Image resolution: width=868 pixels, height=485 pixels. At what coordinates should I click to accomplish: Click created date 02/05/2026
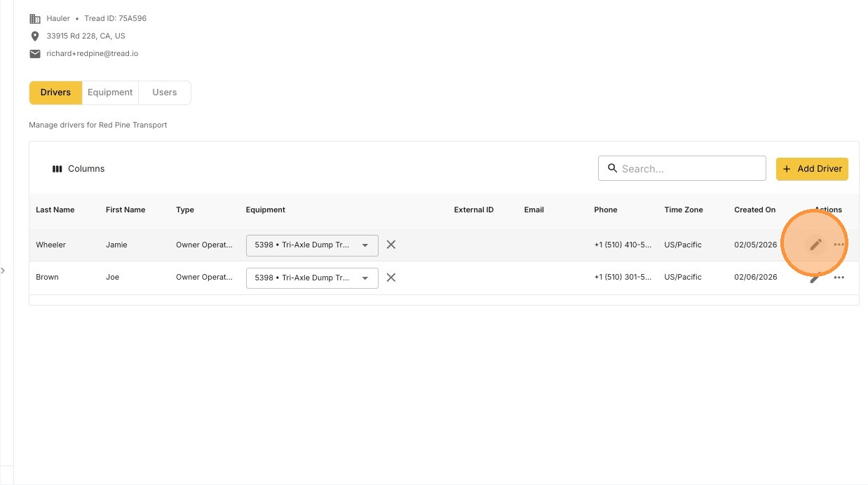coord(756,245)
